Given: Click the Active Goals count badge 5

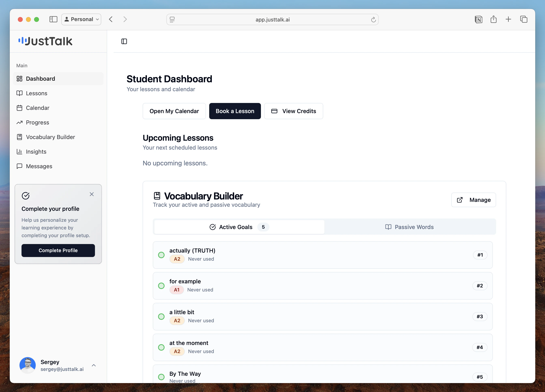Looking at the screenshot, I should coord(263,227).
